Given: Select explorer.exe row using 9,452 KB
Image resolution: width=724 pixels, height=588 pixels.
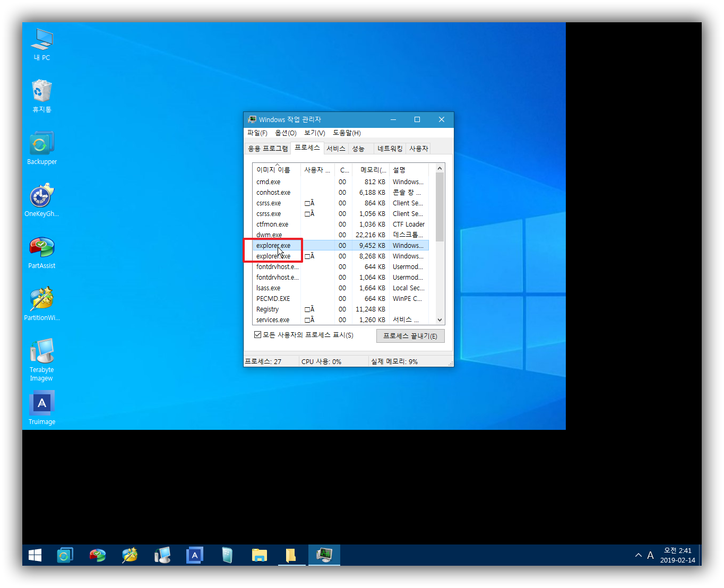Looking at the screenshot, I should pyautogui.click(x=341, y=245).
